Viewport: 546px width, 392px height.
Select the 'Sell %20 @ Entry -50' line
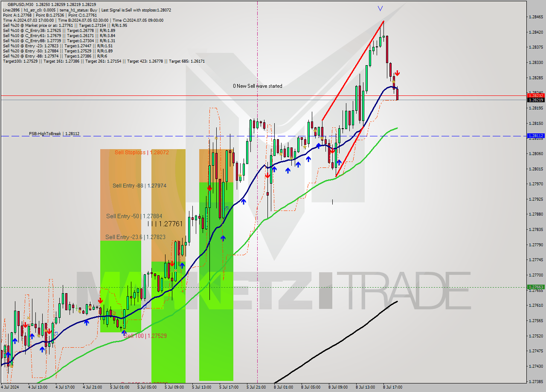click(58, 51)
